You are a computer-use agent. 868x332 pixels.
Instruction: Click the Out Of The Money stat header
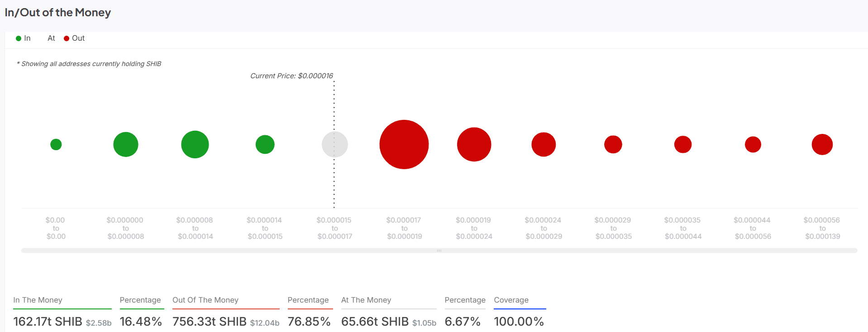click(205, 300)
